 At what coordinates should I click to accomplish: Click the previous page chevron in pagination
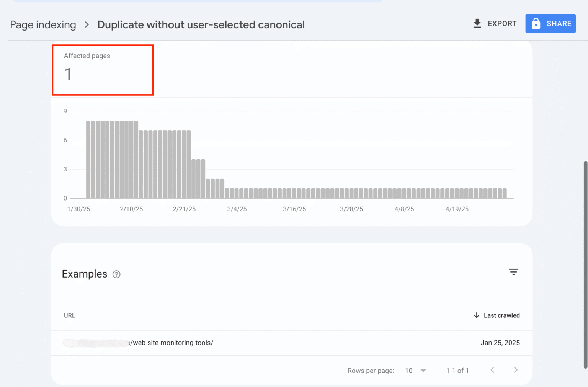point(492,370)
